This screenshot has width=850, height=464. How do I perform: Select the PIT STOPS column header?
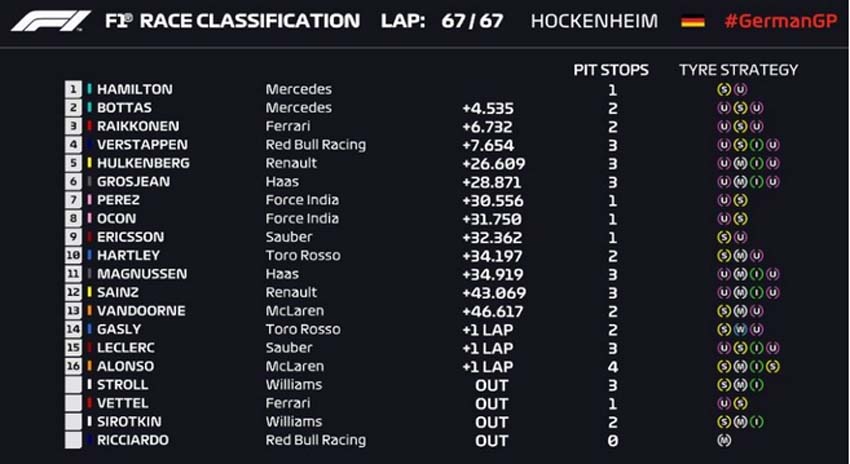[x=611, y=70]
